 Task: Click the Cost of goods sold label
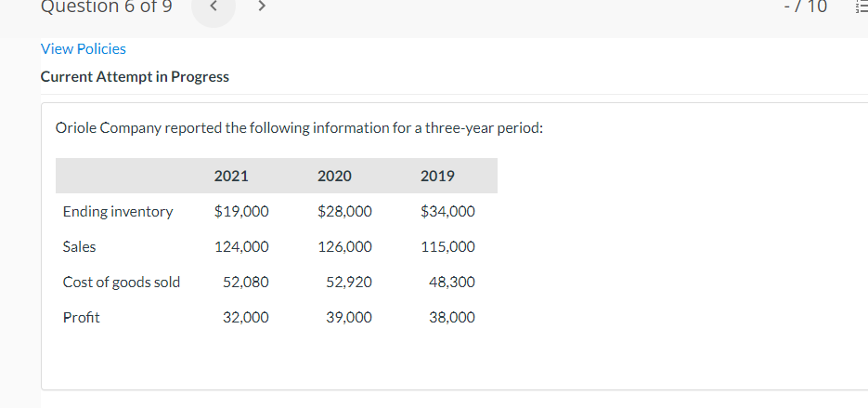coord(122,283)
